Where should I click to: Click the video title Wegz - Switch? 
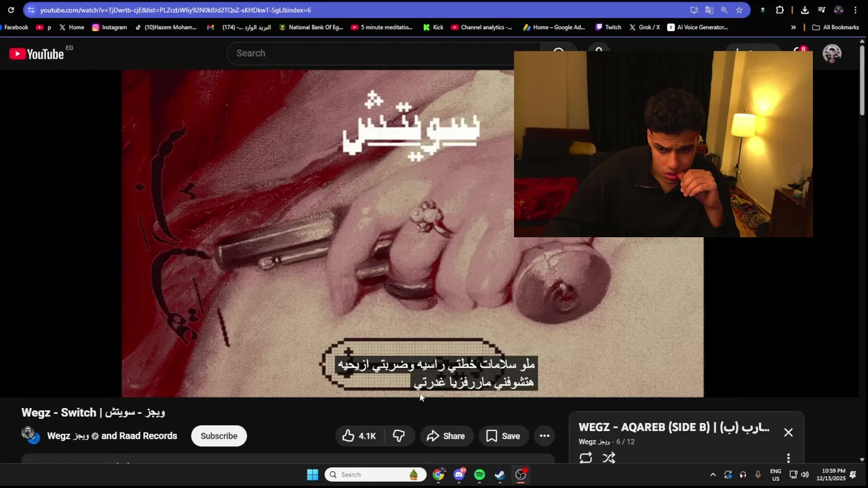(93, 412)
